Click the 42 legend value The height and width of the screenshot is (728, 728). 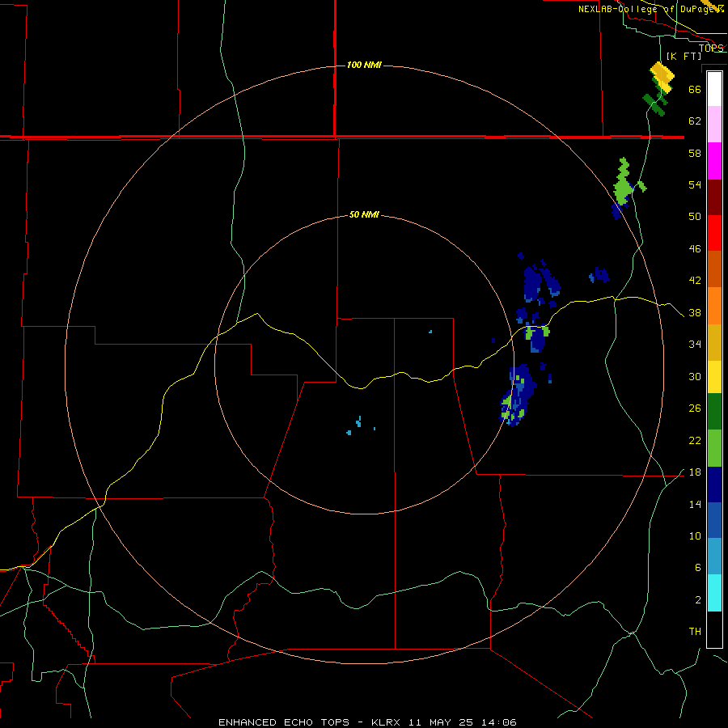(695, 280)
